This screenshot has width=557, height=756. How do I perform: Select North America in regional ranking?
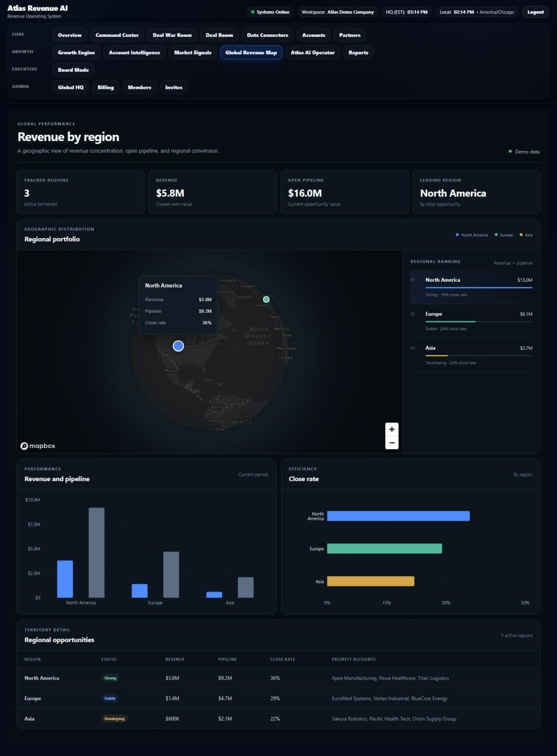coord(471,287)
